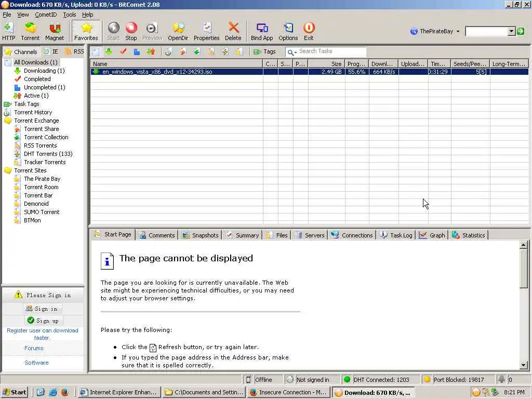The image size is (532, 399).
Task: Switch to the RSS sidebar tab
Action: point(75,51)
